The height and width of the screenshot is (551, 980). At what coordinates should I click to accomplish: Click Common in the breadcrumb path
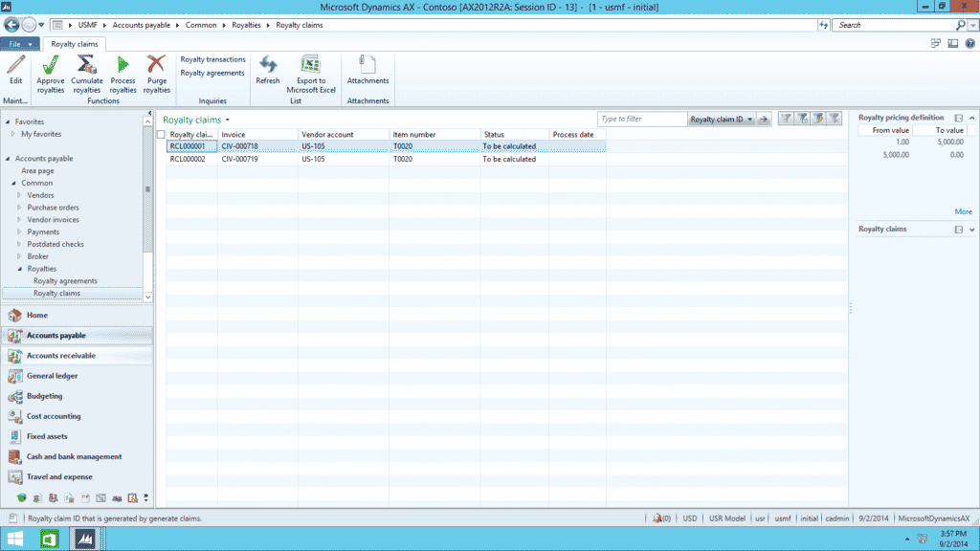201,25
